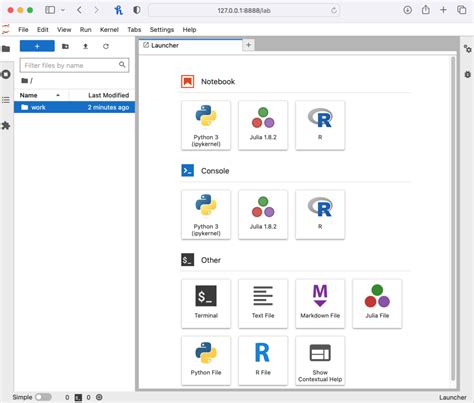Expand Safari sidebar dropdown chevron

[x=63, y=10]
